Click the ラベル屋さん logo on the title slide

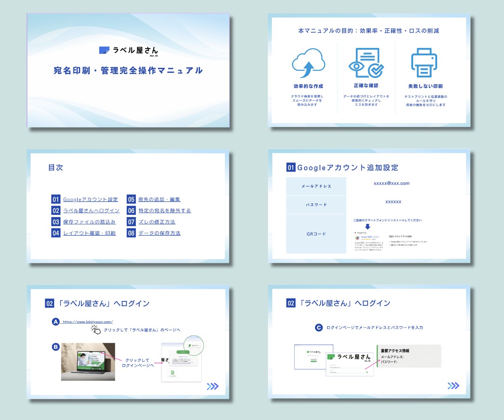click(128, 50)
